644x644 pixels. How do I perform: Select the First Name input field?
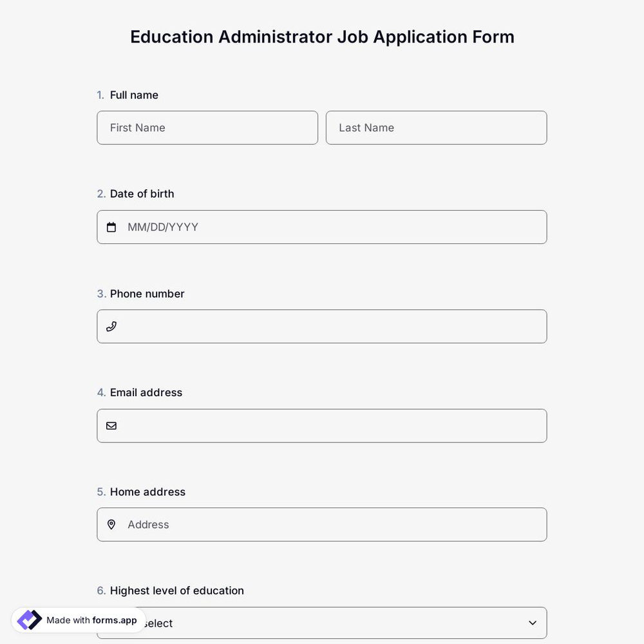207,128
